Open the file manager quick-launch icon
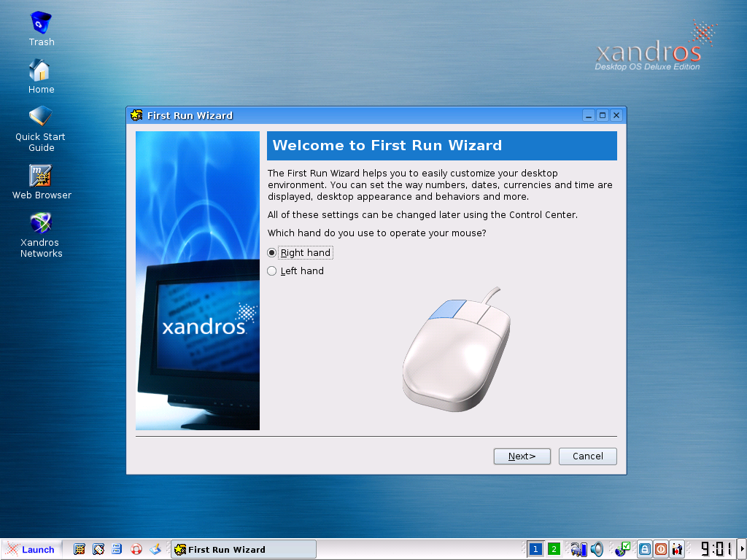The image size is (747, 560). tap(117, 549)
